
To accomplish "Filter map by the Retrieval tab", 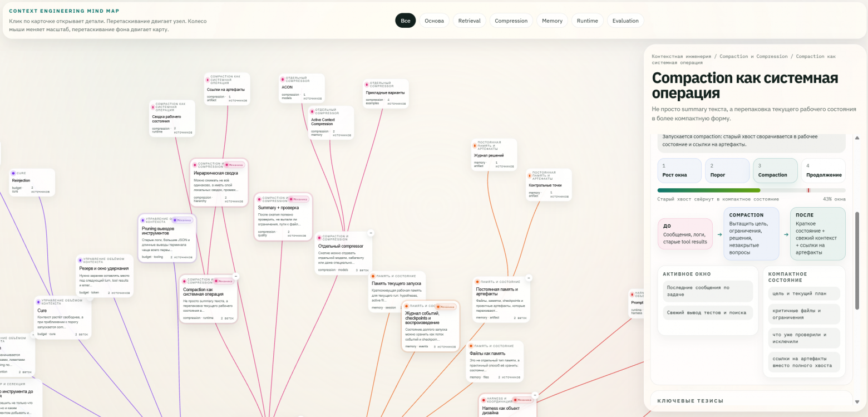I will coord(469,21).
